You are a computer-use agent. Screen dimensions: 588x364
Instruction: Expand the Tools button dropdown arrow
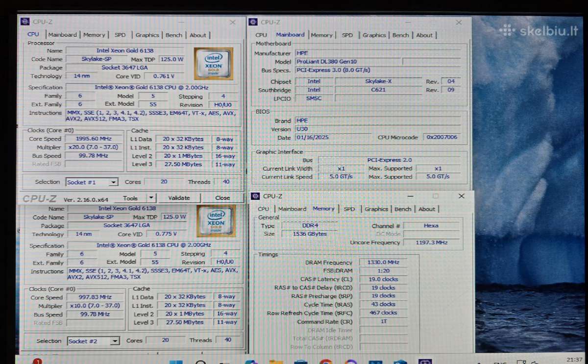[151, 198]
